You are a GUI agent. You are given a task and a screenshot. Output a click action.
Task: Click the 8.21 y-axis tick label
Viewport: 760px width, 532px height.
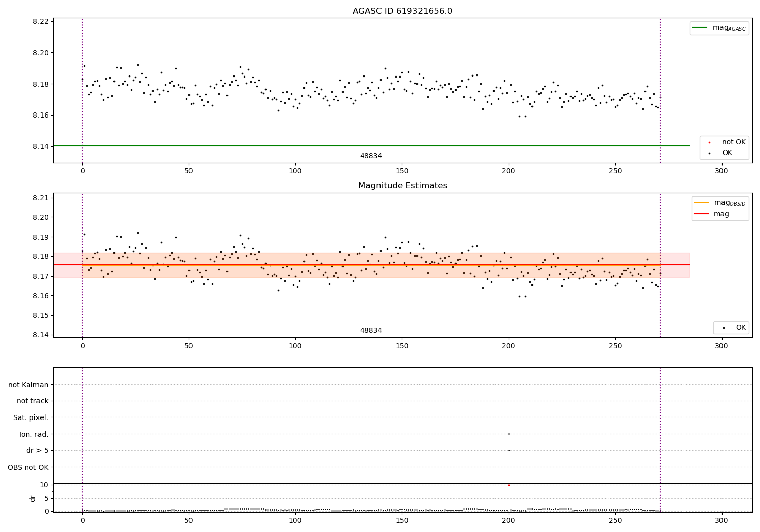[x=40, y=198]
